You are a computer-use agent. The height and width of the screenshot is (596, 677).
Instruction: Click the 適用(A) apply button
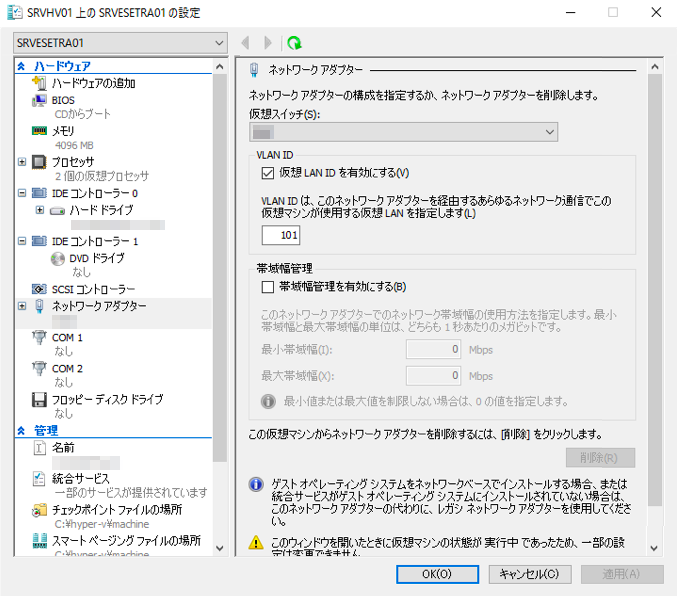(622, 574)
